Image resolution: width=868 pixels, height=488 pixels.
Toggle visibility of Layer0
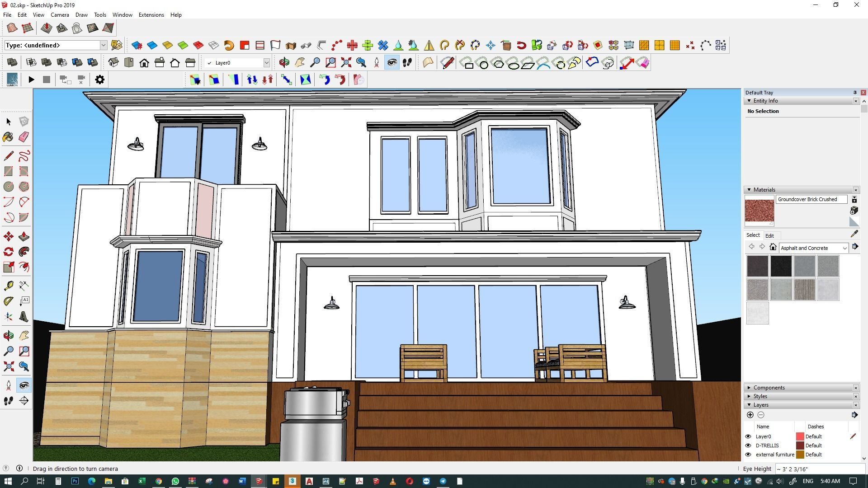(748, 436)
